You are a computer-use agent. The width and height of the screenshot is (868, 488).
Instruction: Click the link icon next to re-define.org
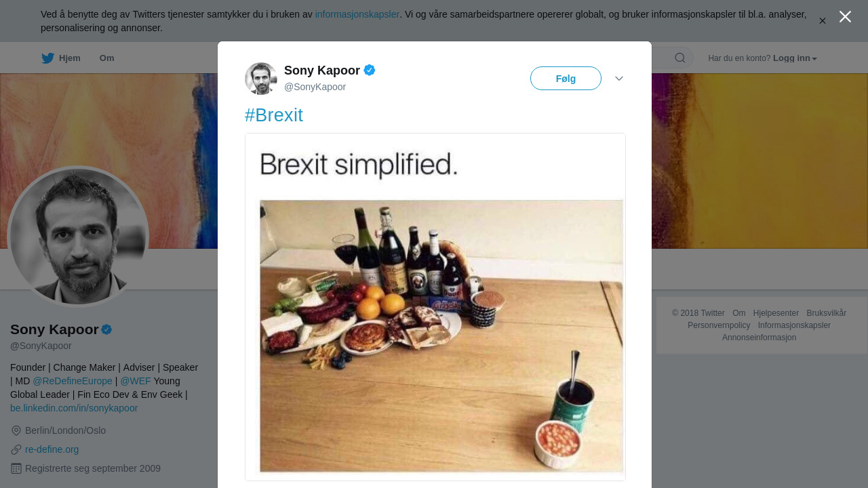pos(16,449)
